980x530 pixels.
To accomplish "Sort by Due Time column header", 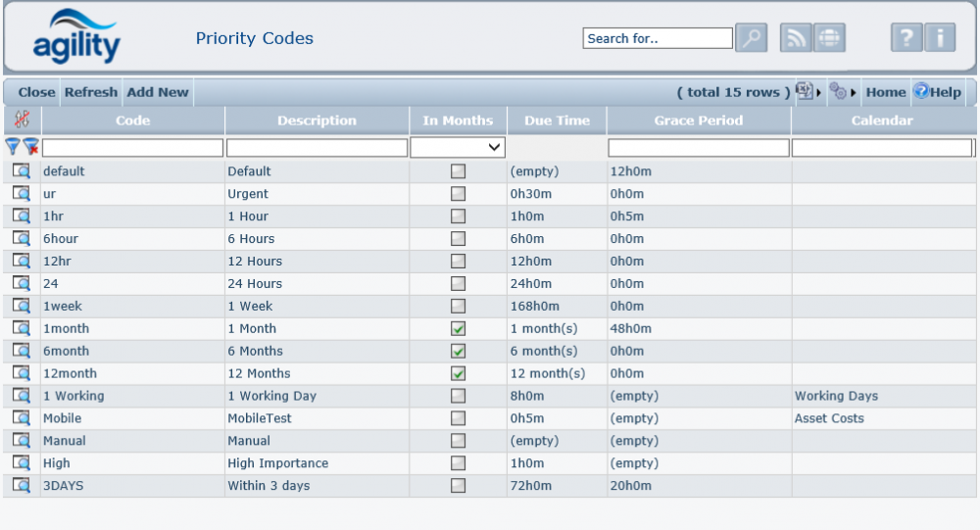I will click(x=557, y=120).
